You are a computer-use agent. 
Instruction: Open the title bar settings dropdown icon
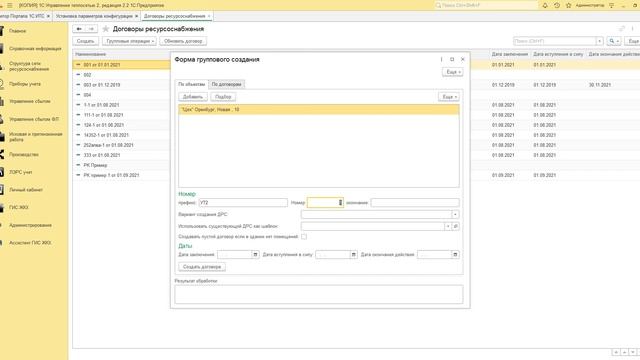(x=611, y=5)
